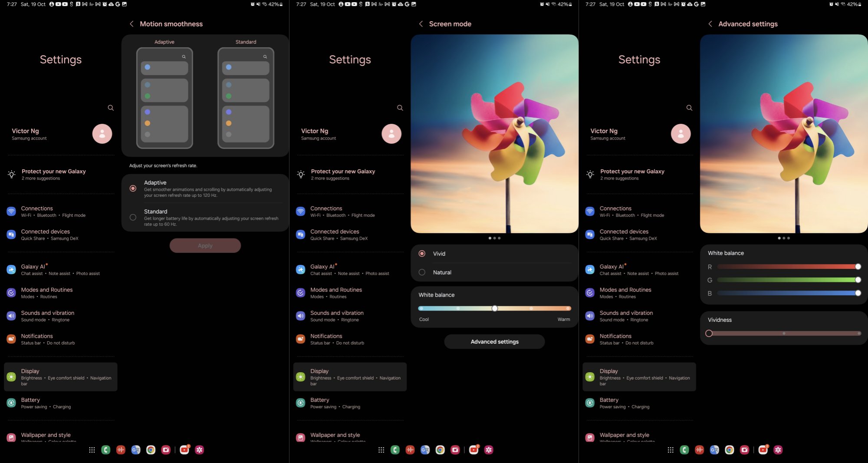This screenshot has height=463, width=868.
Task: Tap the Adaptive phone preview thumbnail
Action: (x=164, y=98)
